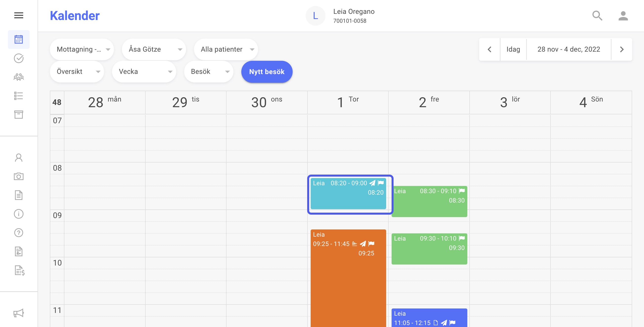The image size is (644, 327).
Task: Open the camera photos icon in sidebar
Action: click(x=19, y=176)
